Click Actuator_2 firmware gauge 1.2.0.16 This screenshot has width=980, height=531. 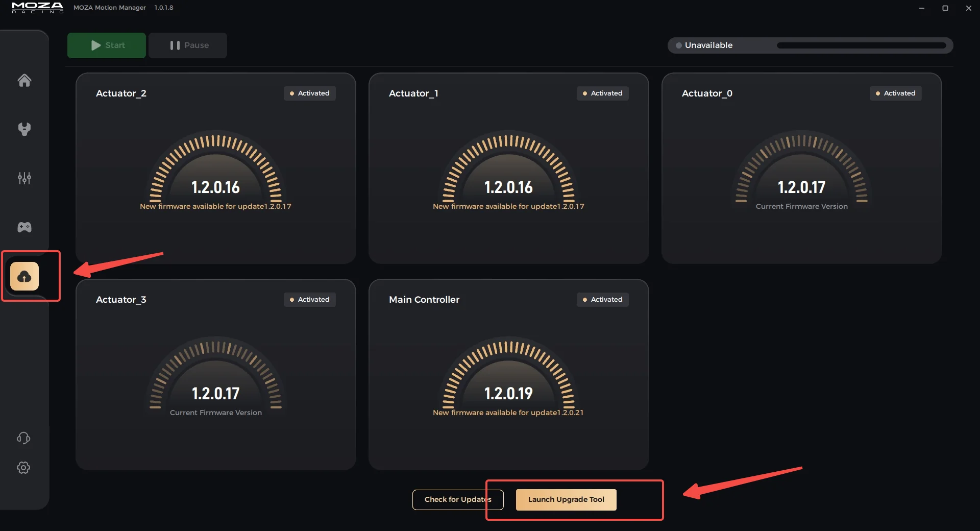(x=215, y=168)
